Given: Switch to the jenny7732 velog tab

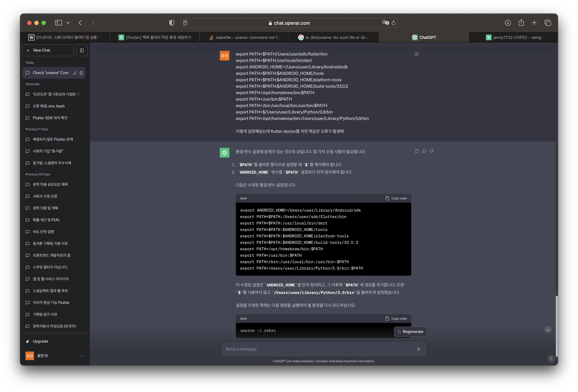Looking at the screenshot, I should [x=513, y=37].
